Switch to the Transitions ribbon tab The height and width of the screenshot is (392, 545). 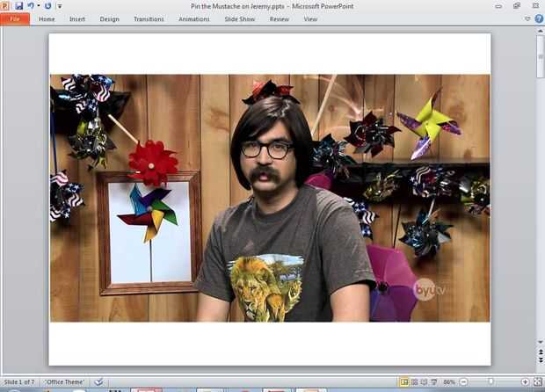(x=149, y=19)
